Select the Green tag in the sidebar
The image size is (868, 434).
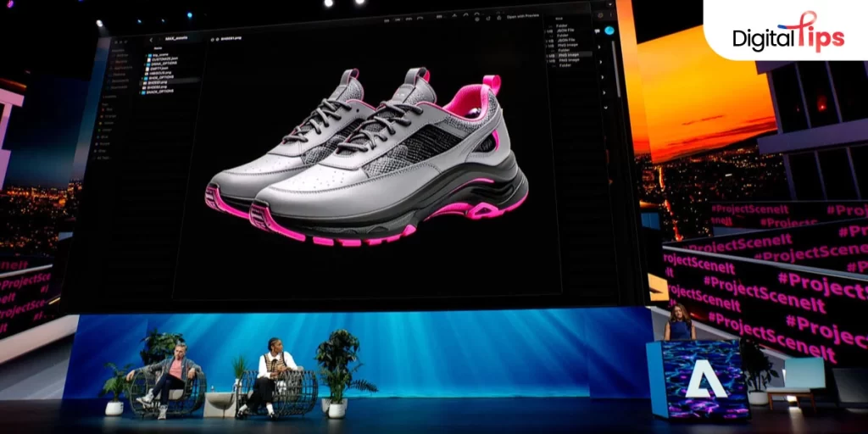(x=106, y=130)
